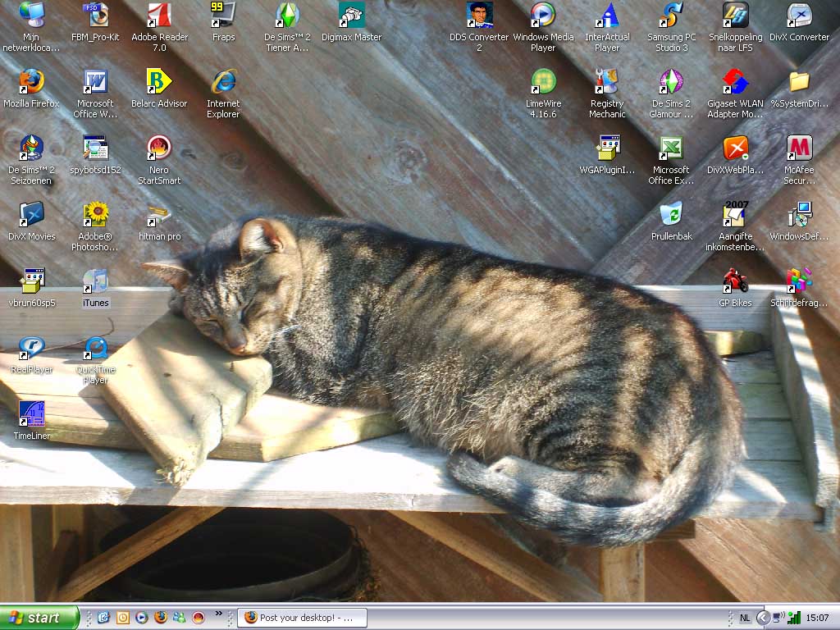The width and height of the screenshot is (840, 630).
Task: Launch DDS Converter 2 shortcut
Action: [x=479, y=27]
